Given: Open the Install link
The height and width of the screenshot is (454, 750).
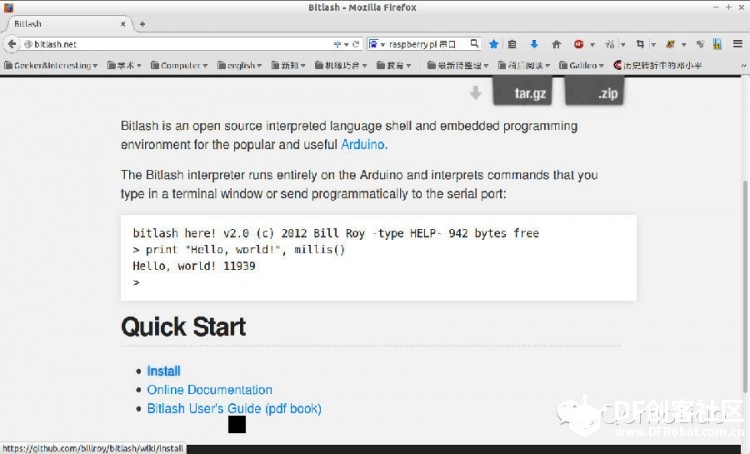Looking at the screenshot, I should (164, 371).
